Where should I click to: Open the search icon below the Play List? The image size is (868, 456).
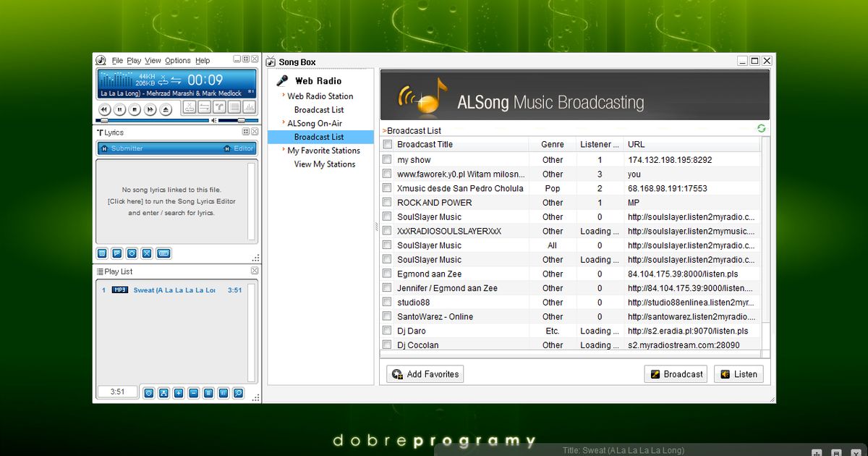pyautogui.click(x=238, y=393)
